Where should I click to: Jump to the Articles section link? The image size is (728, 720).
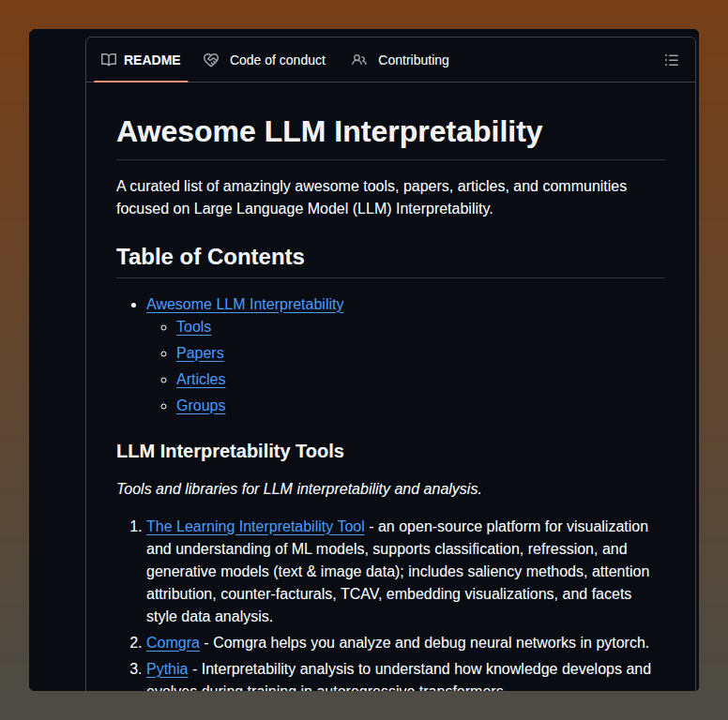[201, 380]
